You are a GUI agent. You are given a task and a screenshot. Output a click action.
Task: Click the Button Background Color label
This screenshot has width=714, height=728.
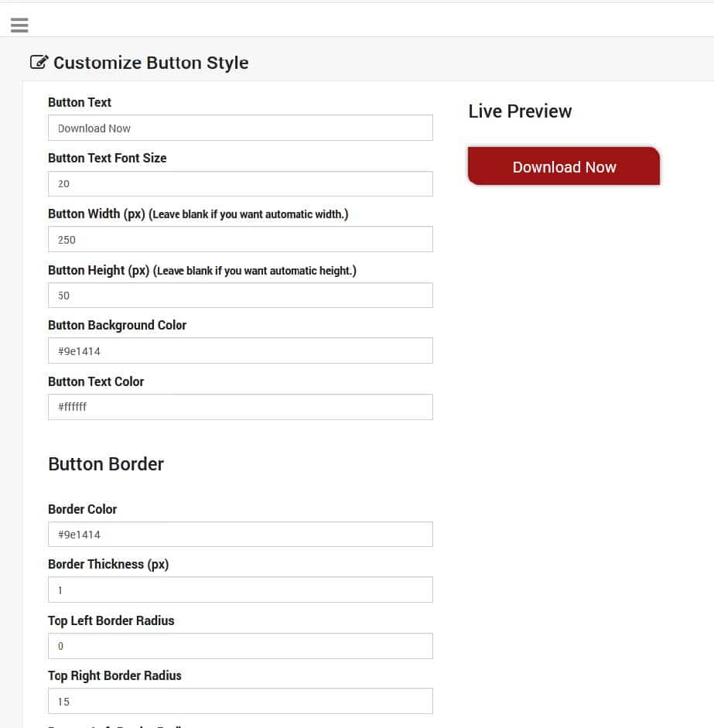[117, 325]
